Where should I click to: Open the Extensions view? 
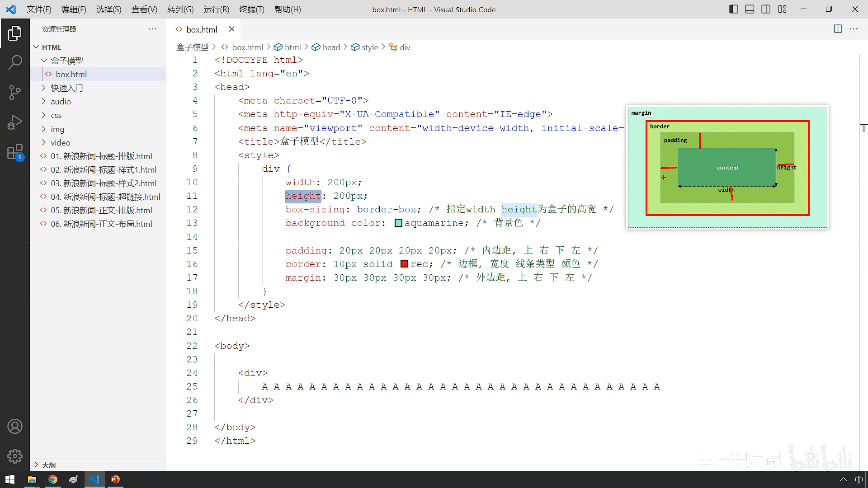click(x=15, y=152)
